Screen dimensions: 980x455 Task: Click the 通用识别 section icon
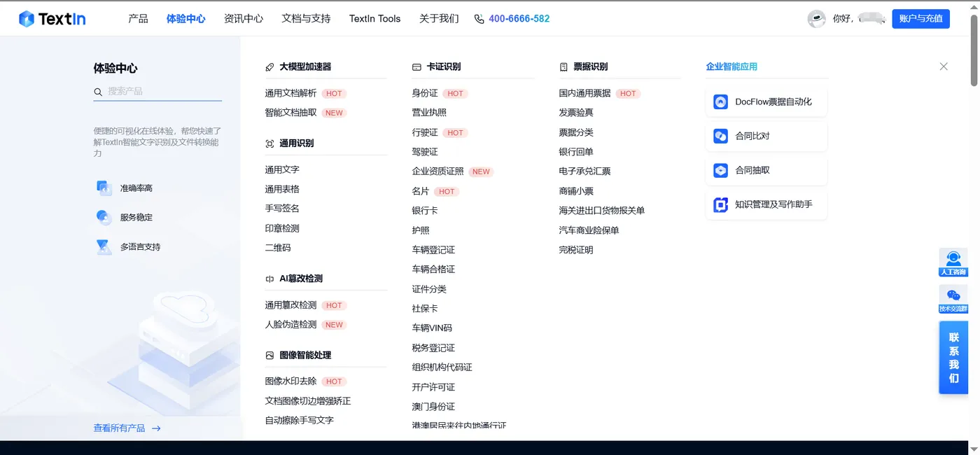(269, 143)
